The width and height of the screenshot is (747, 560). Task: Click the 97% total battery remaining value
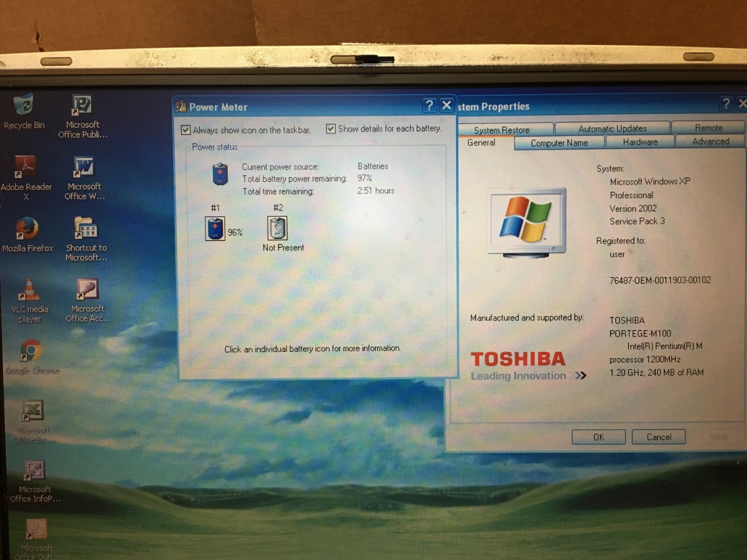click(365, 178)
